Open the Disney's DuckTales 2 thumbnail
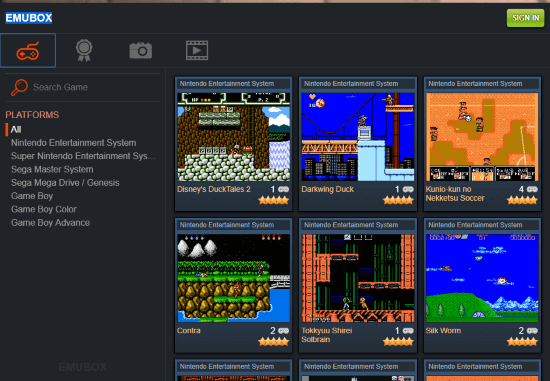The height and width of the screenshot is (381, 550). 234,137
